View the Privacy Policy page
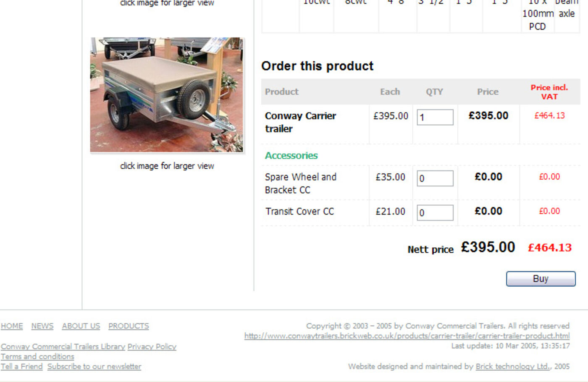This screenshot has height=382, width=588. tap(152, 346)
